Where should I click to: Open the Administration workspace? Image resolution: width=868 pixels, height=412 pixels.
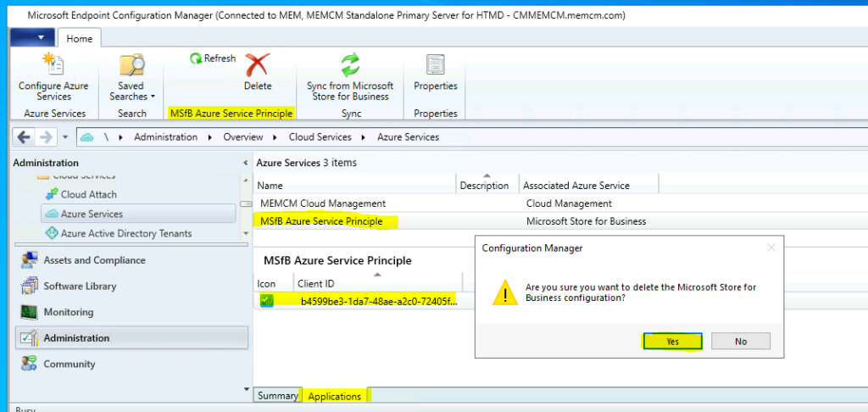click(x=131, y=337)
